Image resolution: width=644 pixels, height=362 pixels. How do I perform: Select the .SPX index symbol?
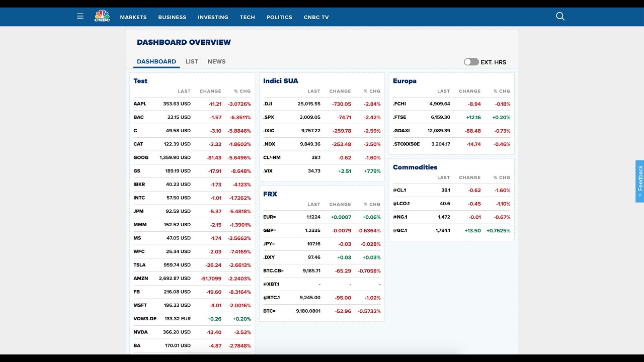click(x=268, y=117)
